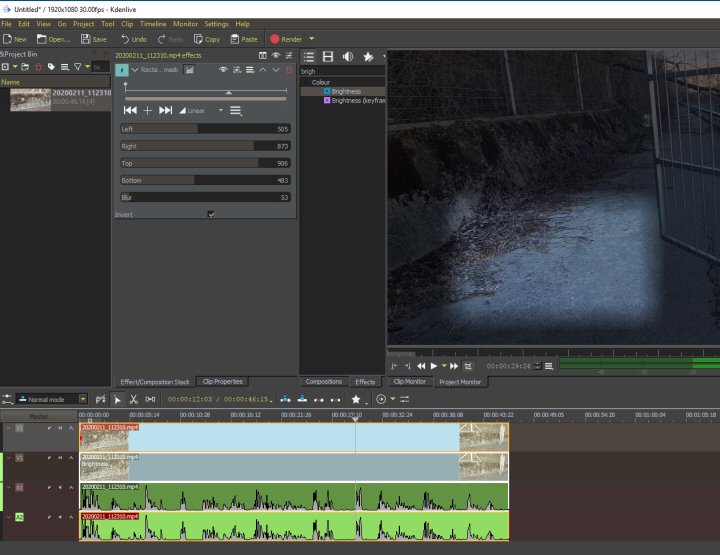Switch to Compositions tab
The height and width of the screenshot is (555, 720).
[324, 381]
